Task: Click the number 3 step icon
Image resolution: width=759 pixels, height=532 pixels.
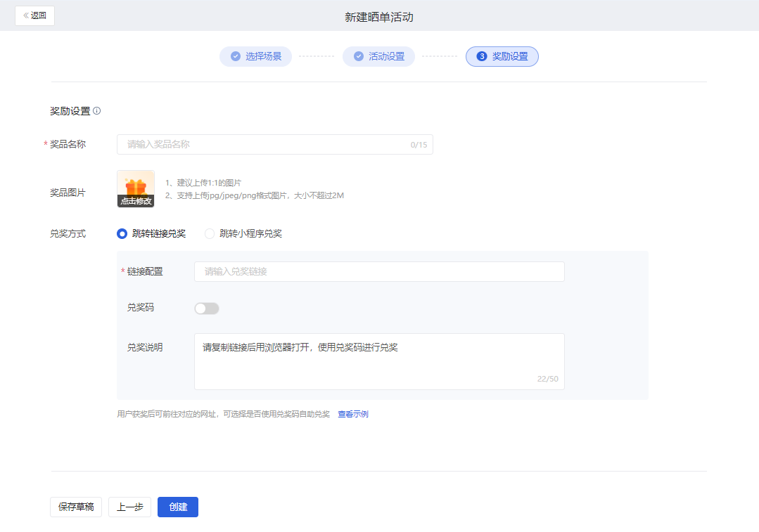Action: click(482, 57)
